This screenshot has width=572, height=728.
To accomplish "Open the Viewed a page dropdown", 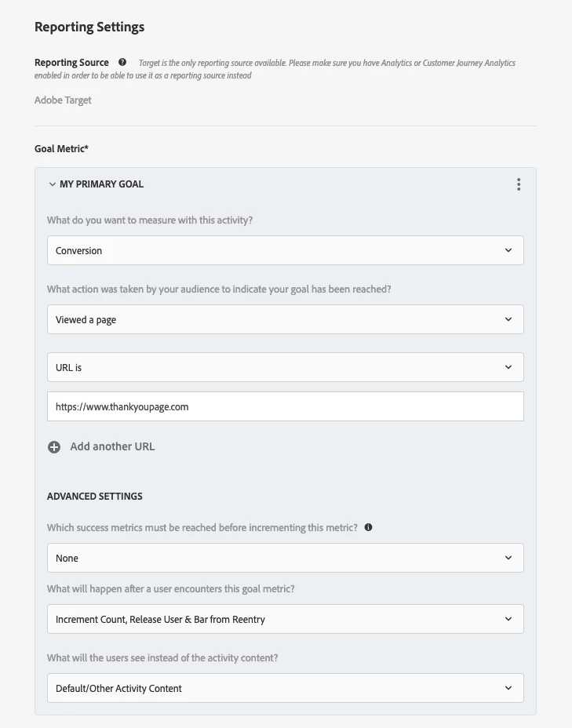I will [285, 320].
